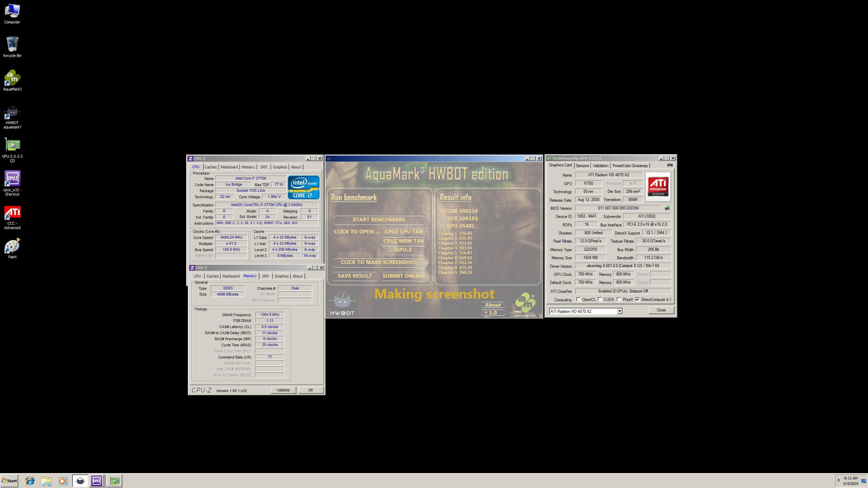Click the ATI Radeon logo in GPU-Z

click(x=658, y=187)
